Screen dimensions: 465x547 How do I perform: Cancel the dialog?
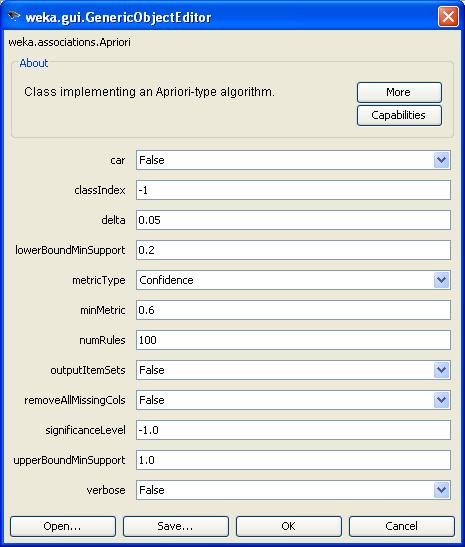click(402, 526)
